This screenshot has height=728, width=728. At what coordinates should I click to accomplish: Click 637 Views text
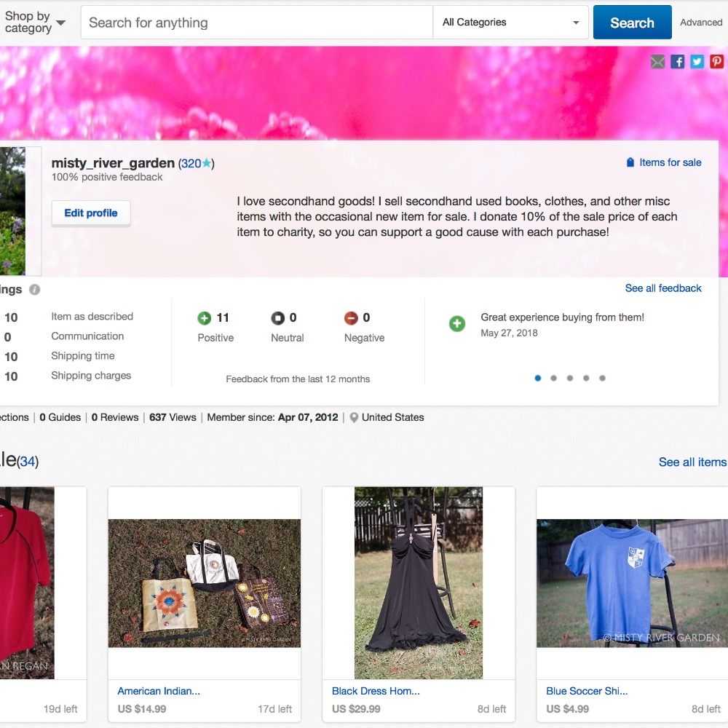point(173,417)
